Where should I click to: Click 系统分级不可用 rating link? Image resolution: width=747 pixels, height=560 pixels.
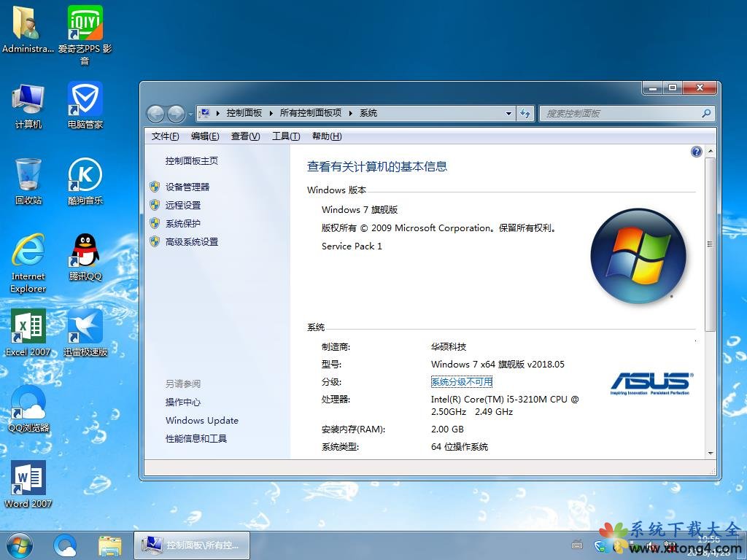point(462,382)
